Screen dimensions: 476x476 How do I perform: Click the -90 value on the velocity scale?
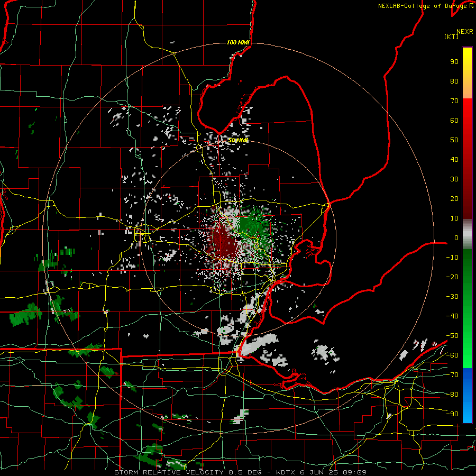pyautogui.click(x=452, y=414)
